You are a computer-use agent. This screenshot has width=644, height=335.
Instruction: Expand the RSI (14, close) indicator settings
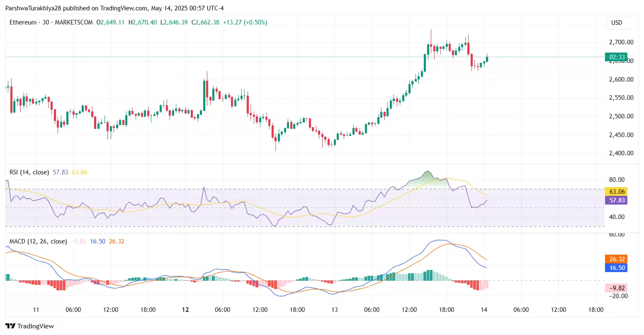click(x=29, y=172)
